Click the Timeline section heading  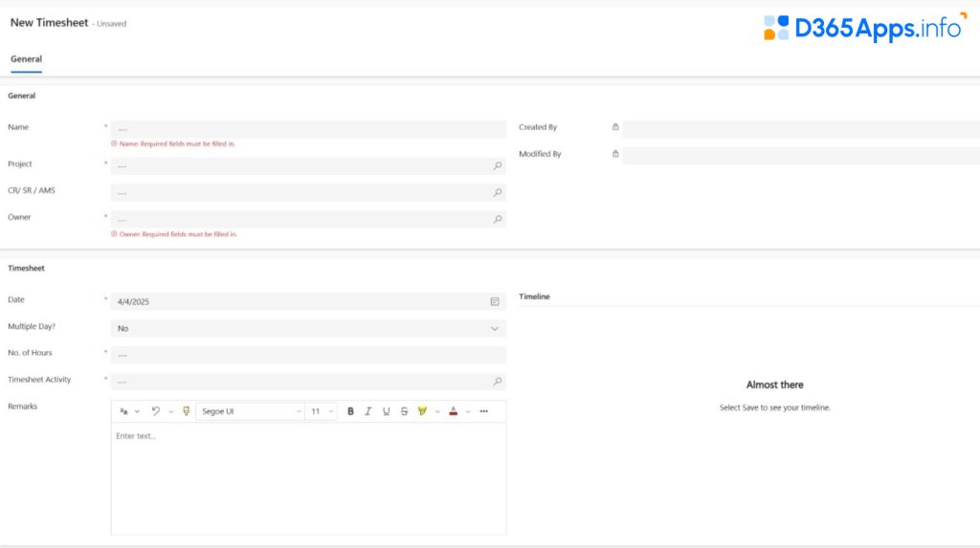534,296
